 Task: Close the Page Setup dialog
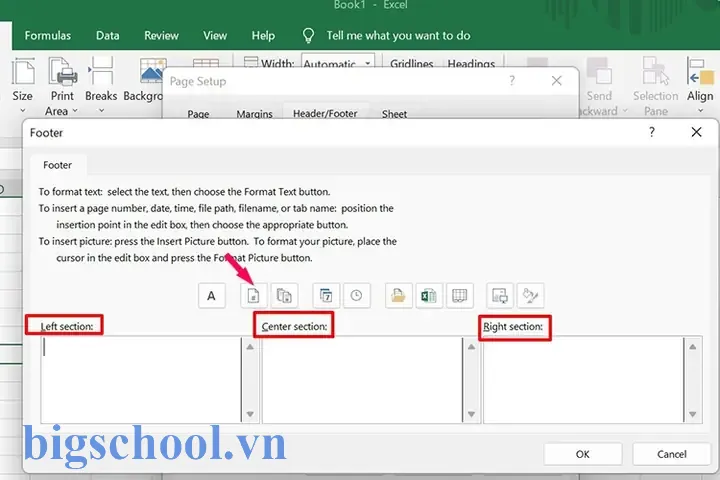557,81
